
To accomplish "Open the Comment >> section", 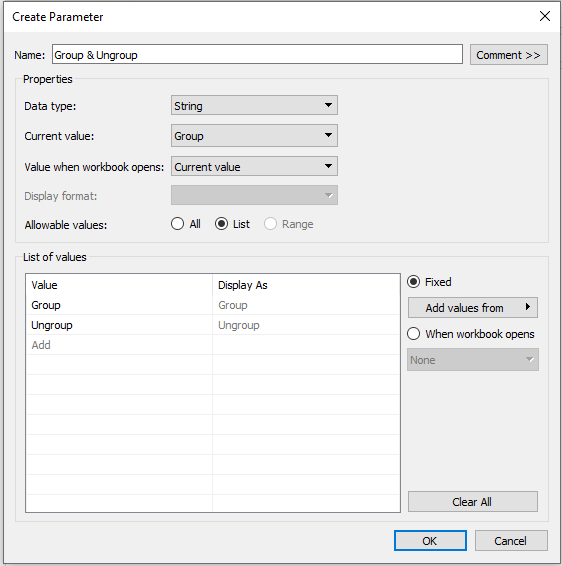I will (x=509, y=55).
